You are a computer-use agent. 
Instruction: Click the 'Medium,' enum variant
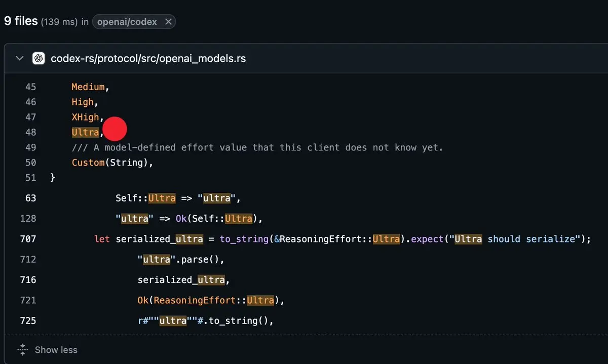(91, 87)
